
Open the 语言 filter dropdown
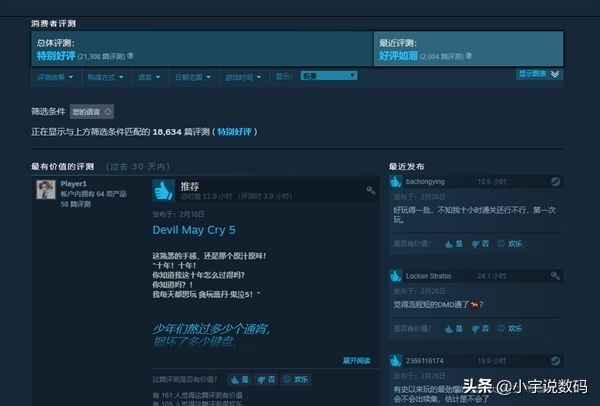(149, 77)
